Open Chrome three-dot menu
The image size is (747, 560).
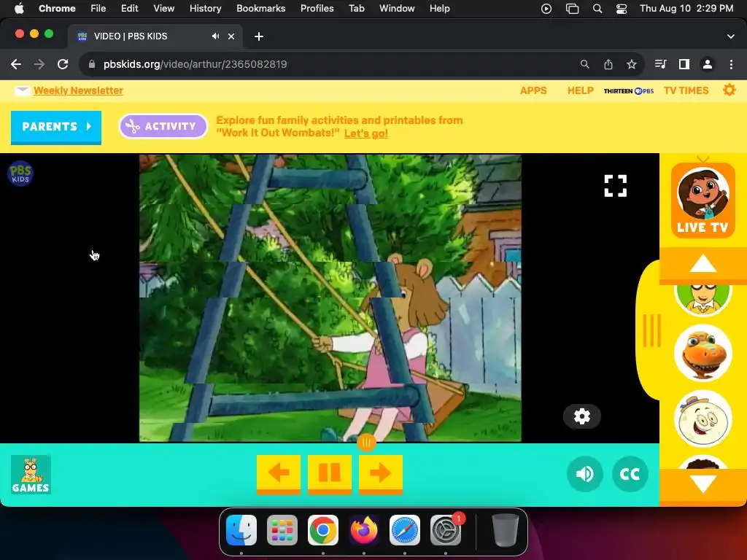pyautogui.click(x=731, y=64)
